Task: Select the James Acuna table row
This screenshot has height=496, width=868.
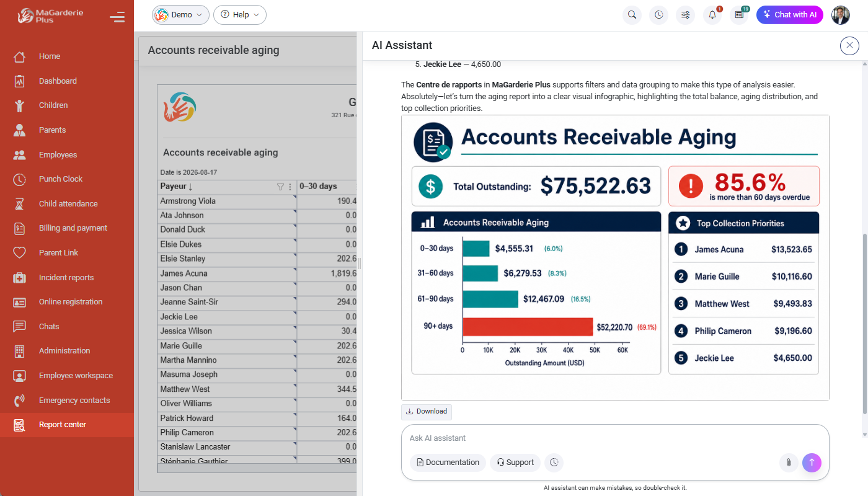Action: coord(257,273)
